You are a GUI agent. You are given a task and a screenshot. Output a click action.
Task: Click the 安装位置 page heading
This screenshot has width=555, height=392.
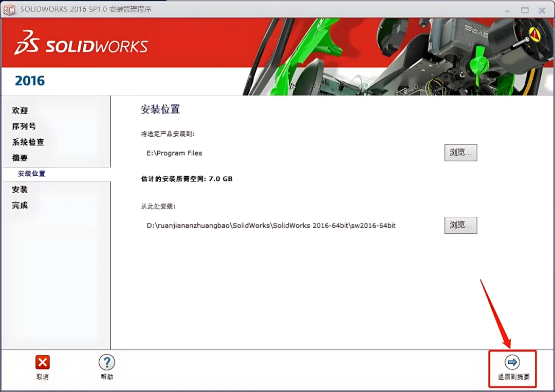160,109
